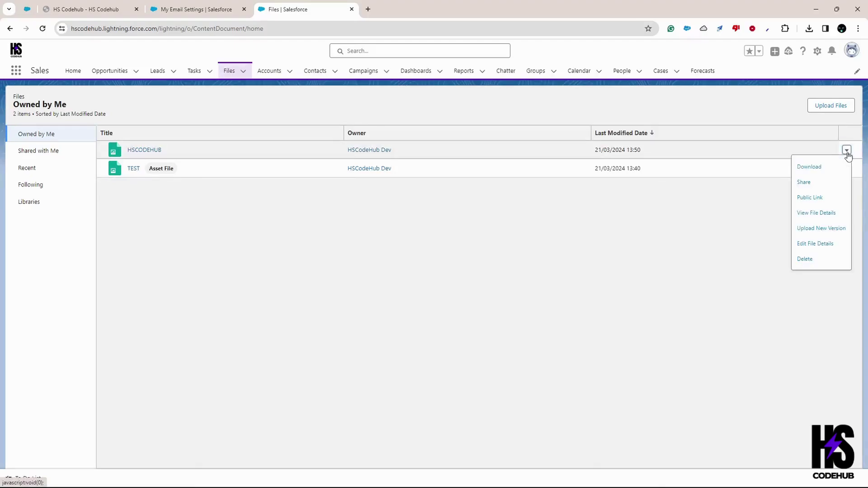This screenshot has width=868, height=488.
Task: Toggle HSCODEHUB row actions dropdown
Action: 846,150
